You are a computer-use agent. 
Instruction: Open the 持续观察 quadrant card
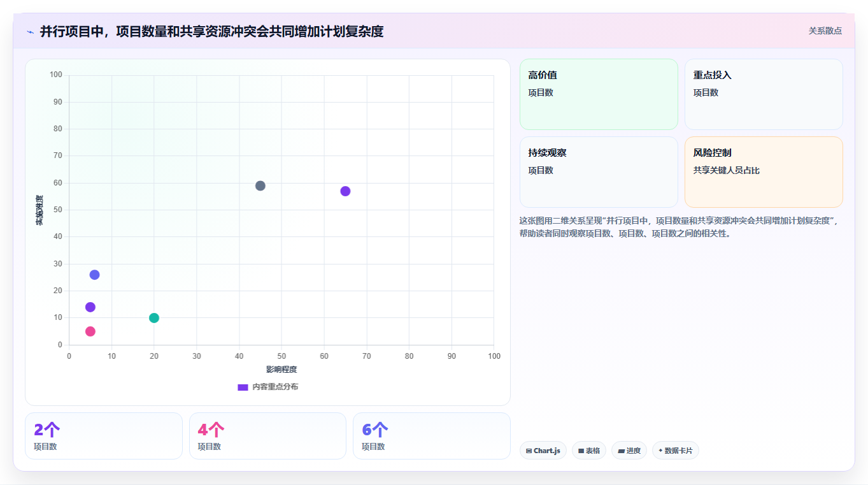pos(599,172)
